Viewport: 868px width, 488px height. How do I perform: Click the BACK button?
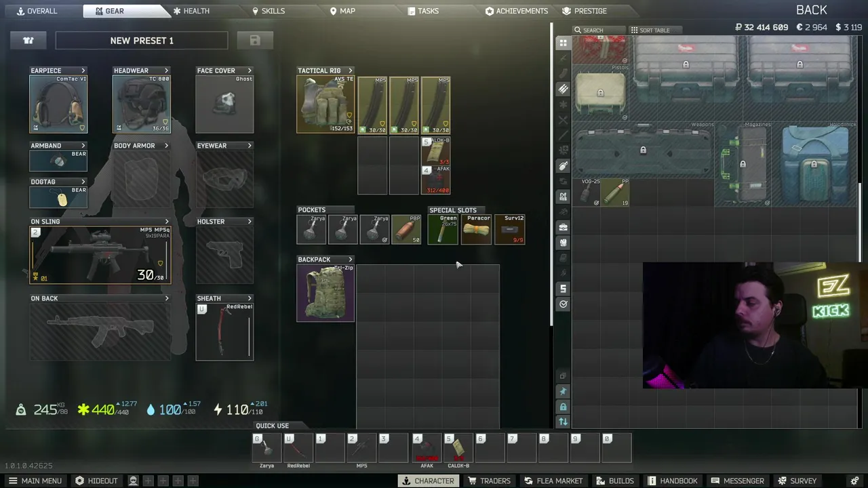point(811,10)
